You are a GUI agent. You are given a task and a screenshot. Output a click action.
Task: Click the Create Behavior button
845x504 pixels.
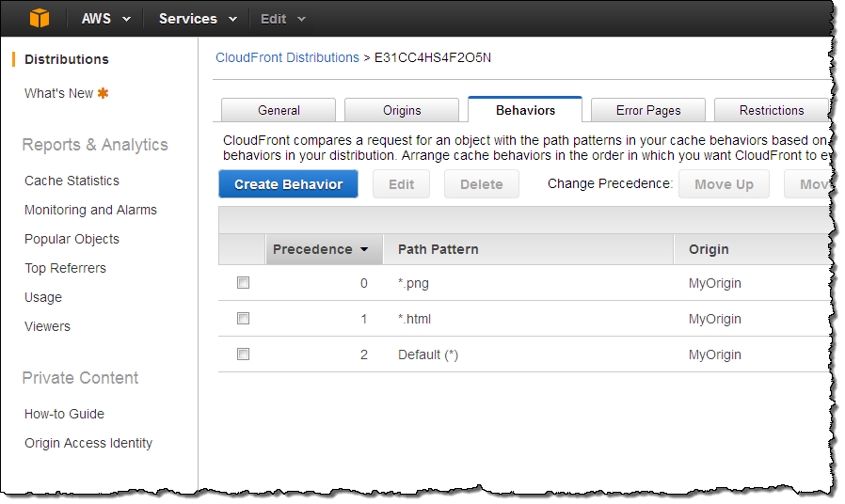288,184
